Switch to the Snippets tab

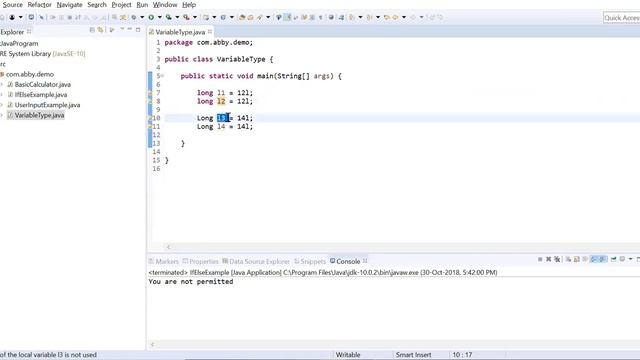point(310,261)
